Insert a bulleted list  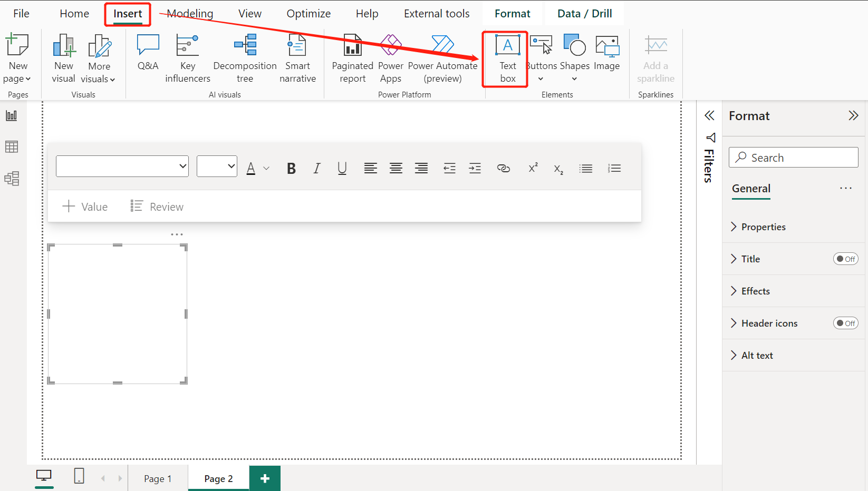[586, 169]
